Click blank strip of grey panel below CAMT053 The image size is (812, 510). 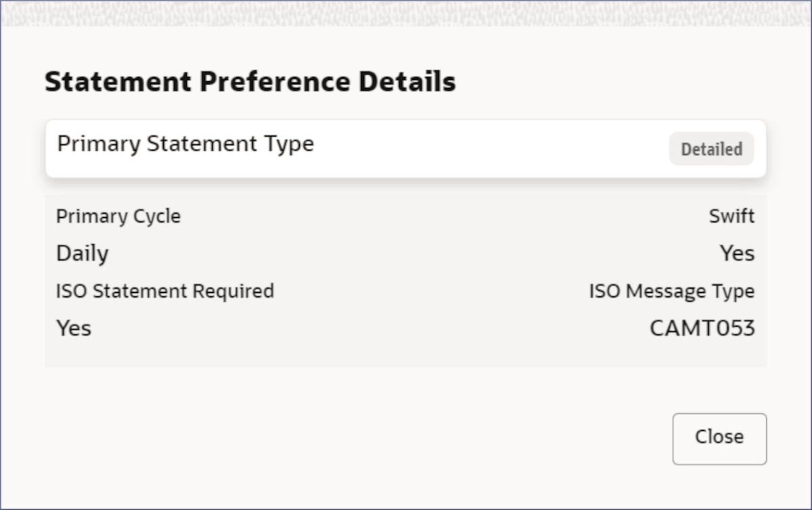pyautogui.click(x=406, y=355)
